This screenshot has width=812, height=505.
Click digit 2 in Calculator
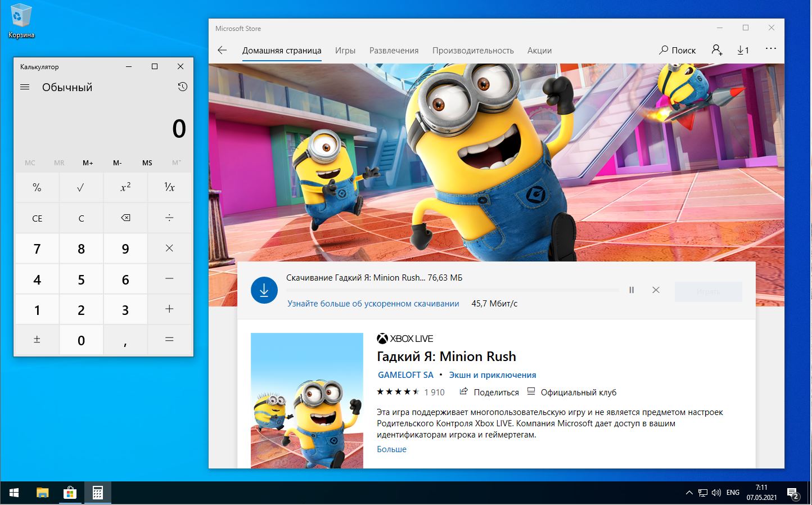pyautogui.click(x=81, y=309)
